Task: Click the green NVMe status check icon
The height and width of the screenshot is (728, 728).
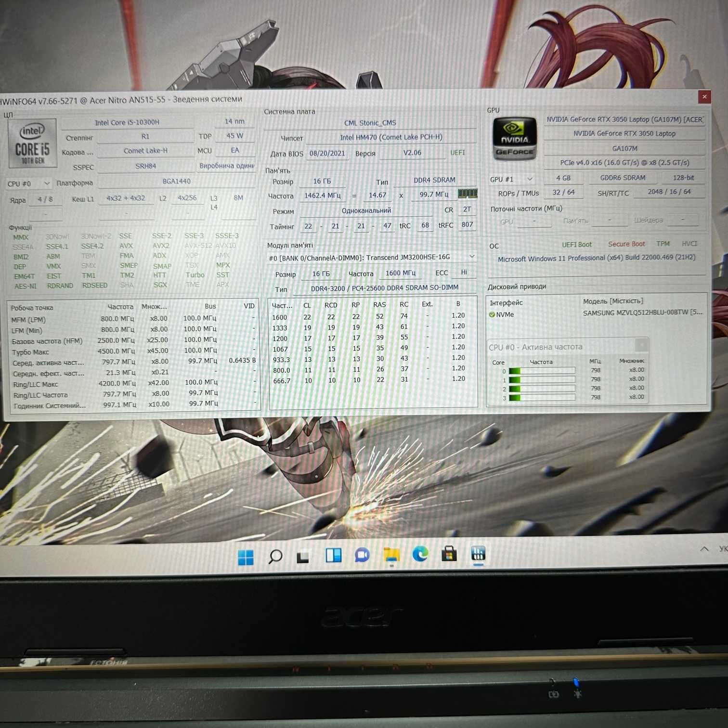Action: pos(492,314)
